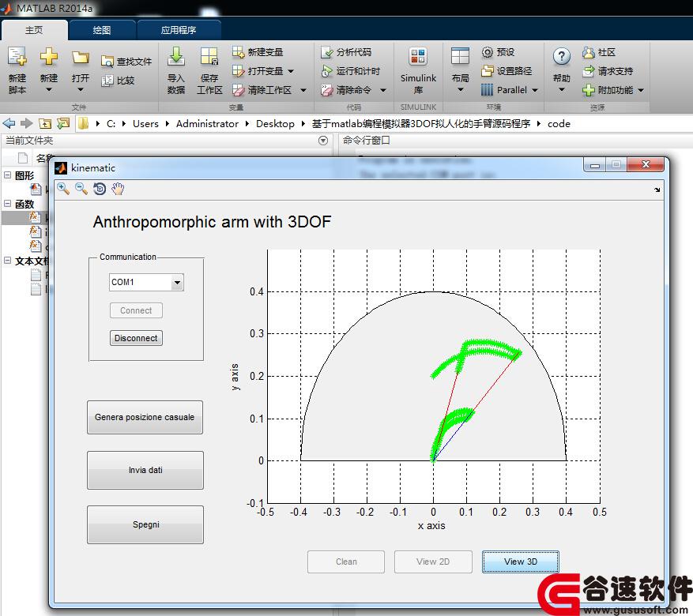Expand the Open Variable dropdown arrow

coord(291,71)
